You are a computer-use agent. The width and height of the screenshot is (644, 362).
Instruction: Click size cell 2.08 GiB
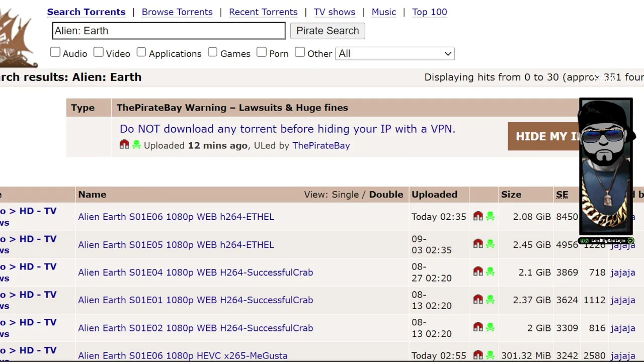[x=532, y=217]
